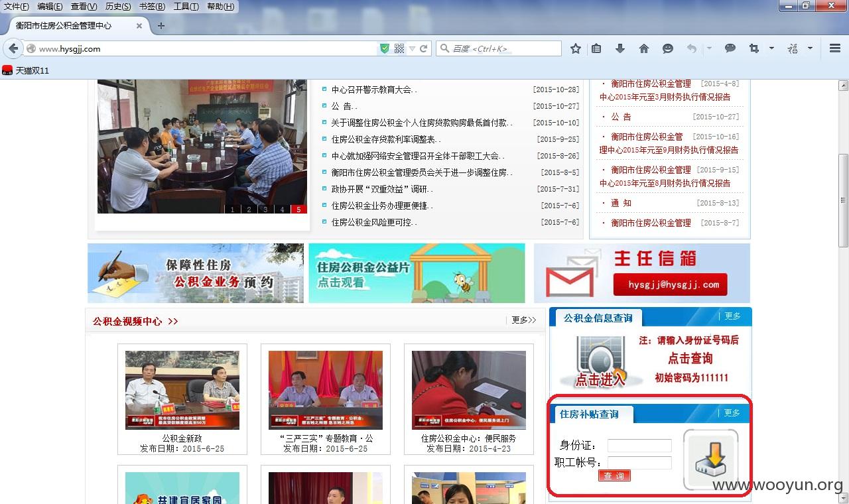Open the 查看(V) menu
Viewport: 849px width, 504px height.
click(84, 7)
